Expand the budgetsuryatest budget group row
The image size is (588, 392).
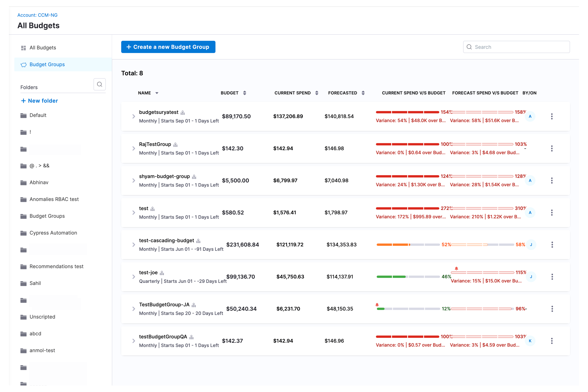tap(134, 116)
